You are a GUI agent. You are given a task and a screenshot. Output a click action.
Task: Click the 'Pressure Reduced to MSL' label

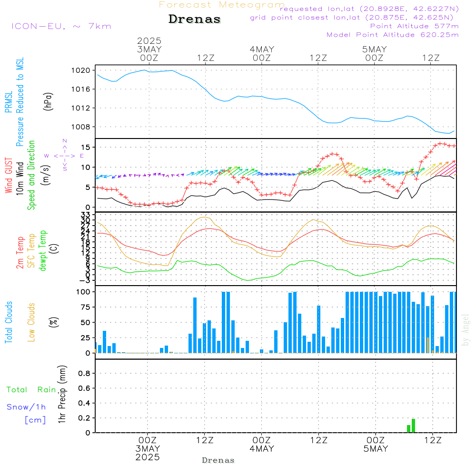click(20, 102)
